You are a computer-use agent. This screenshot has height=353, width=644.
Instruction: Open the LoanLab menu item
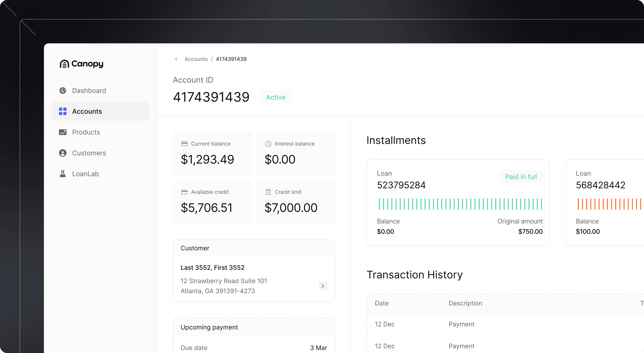click(x=86, y=174)
